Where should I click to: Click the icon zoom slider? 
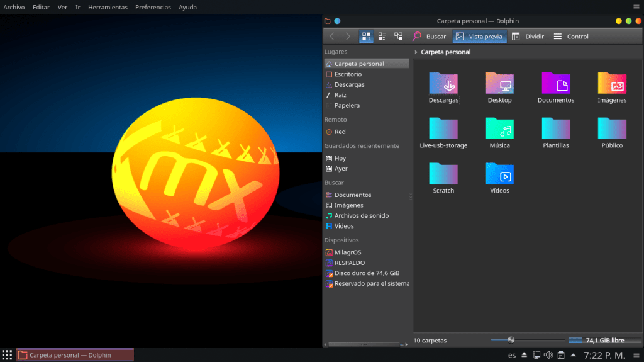[511, 341]
